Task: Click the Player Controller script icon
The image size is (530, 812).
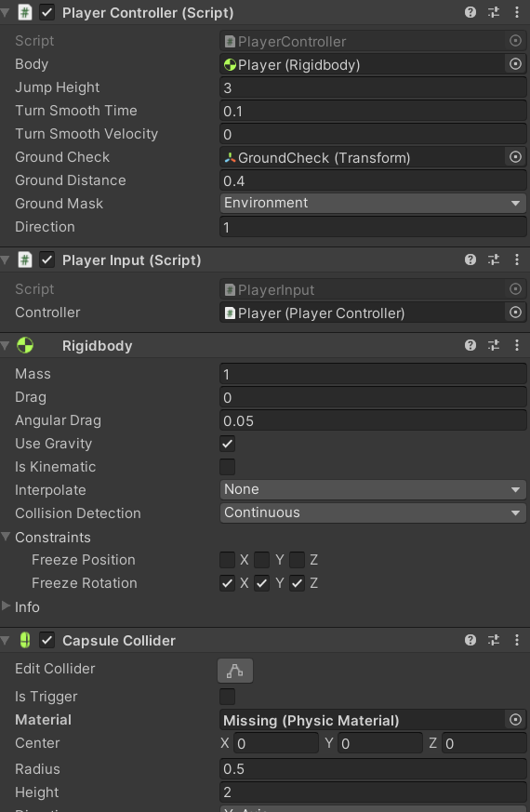Action: (x=25, y=12)
